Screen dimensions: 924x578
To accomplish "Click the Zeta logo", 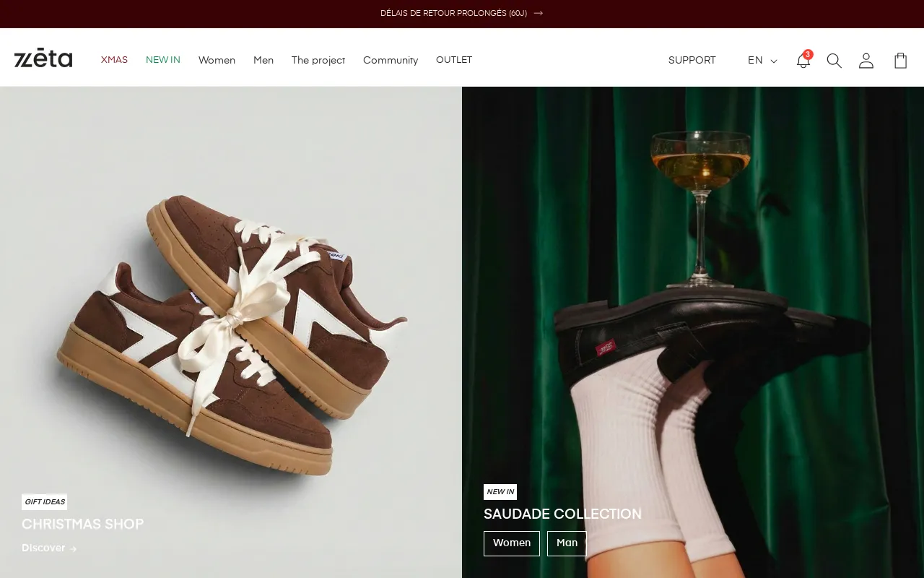I will click(x=43, y=59).
